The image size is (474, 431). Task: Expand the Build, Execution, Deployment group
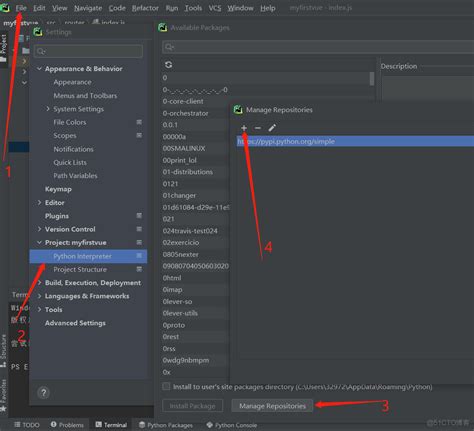pos(39,283)
